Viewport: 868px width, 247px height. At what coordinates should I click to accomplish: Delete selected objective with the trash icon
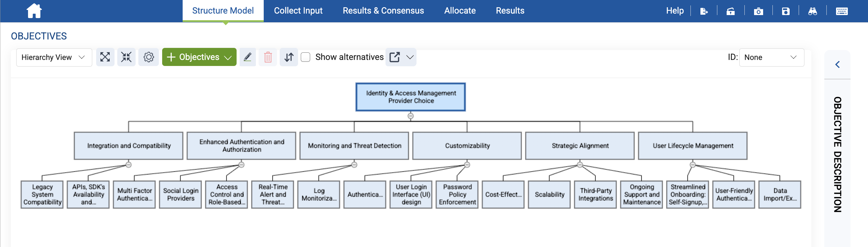tap(268, 57)
